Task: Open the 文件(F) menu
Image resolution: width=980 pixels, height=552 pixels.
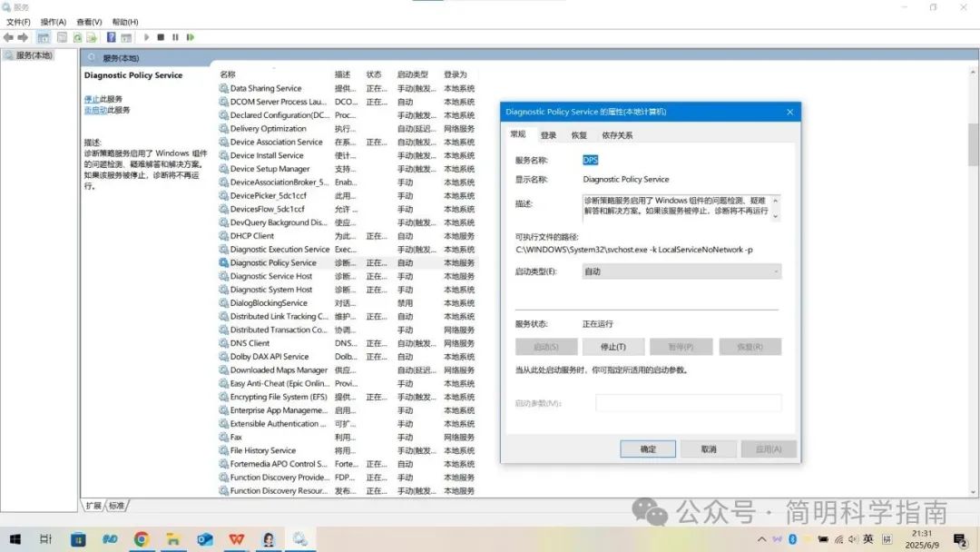Action: coord(18,22)
